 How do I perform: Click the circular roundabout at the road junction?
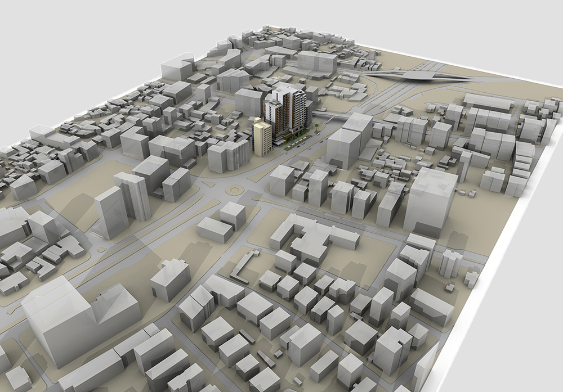(x=234, y=190)
